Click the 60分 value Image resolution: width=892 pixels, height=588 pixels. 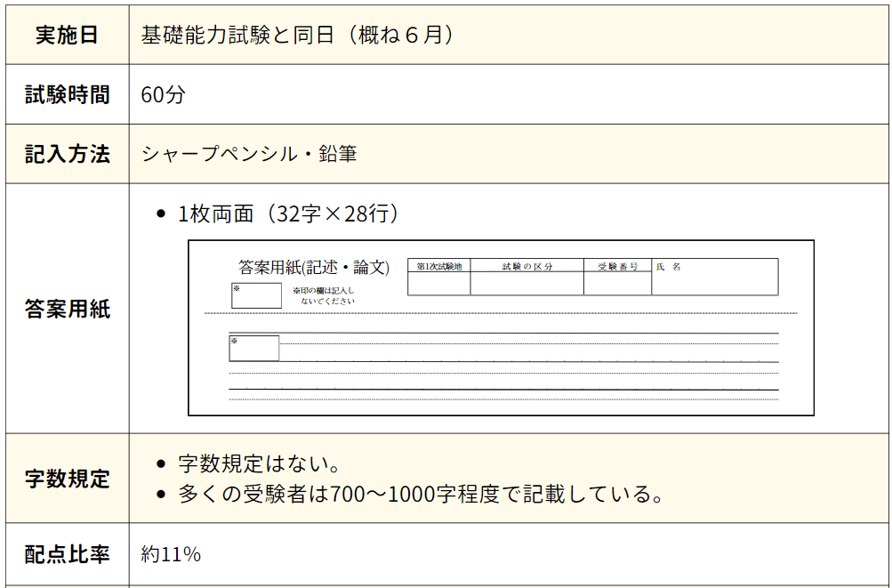(163, 94)
